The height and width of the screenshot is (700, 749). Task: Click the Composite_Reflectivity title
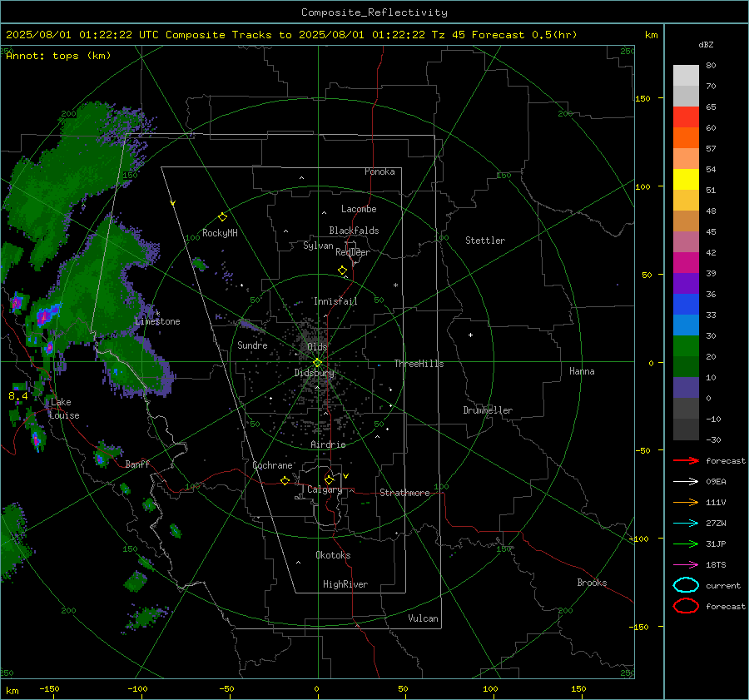[x=374, y=12]
